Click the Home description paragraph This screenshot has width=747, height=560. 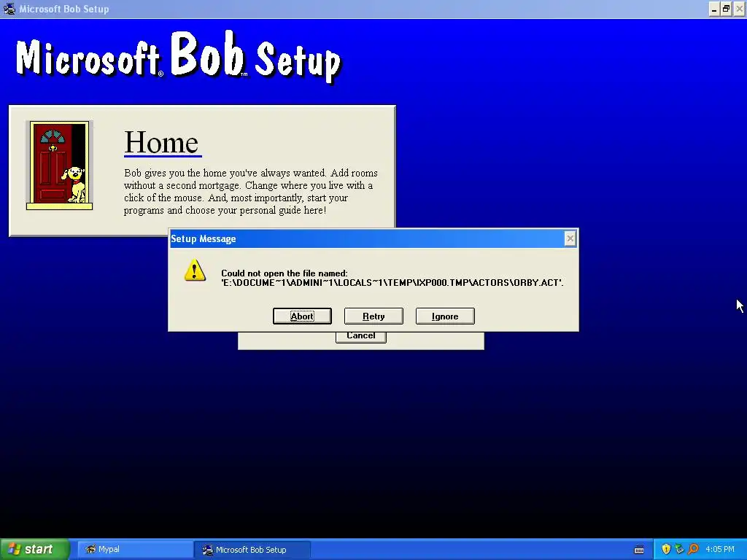pyautogui.click(x=251, y=192)
